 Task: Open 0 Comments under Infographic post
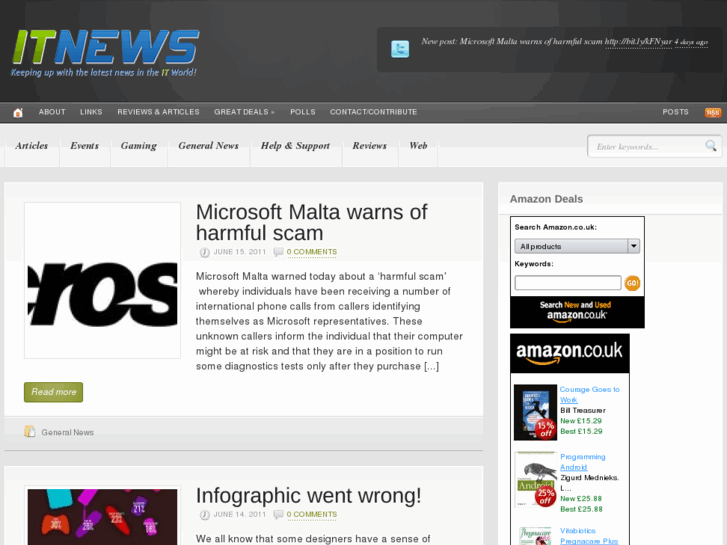point(312,514)
